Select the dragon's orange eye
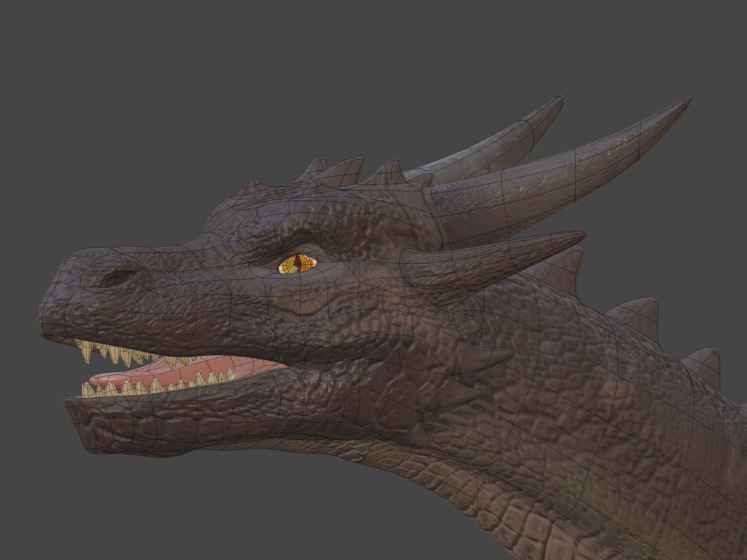 click(x=298, y=264)
